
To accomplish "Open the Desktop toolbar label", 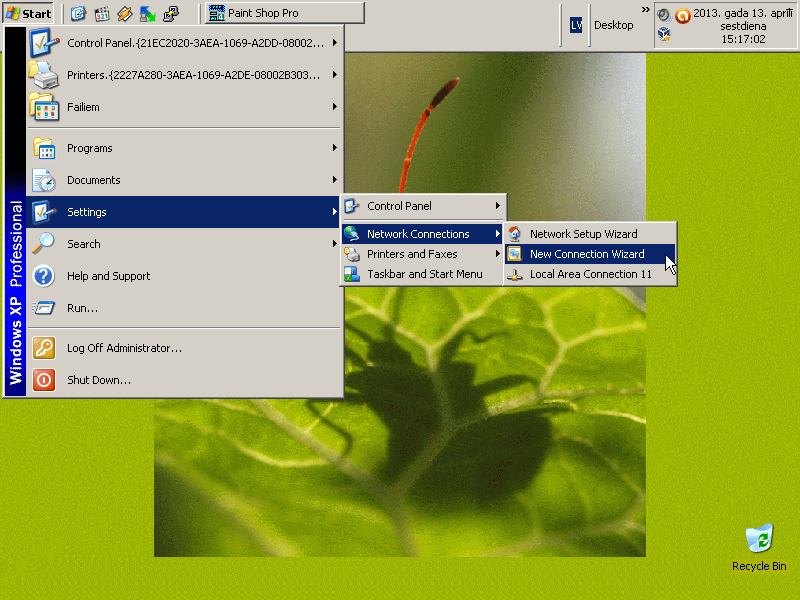I will click(x=613, y=25).
